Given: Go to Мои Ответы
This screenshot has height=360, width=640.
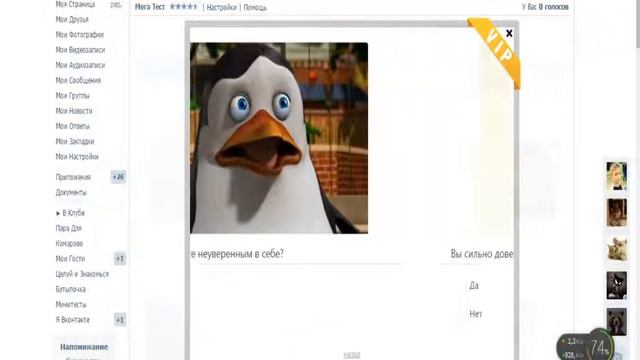Looking at the screenshot, I should (73, 126).
